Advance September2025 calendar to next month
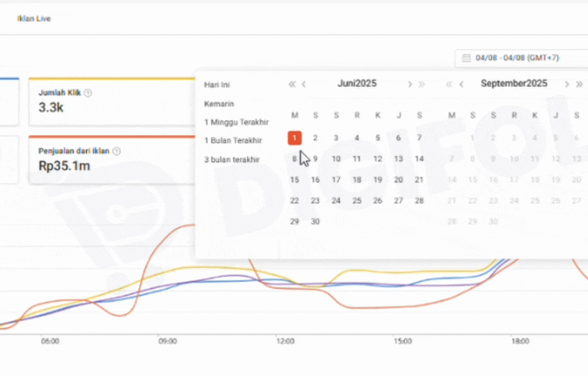The image size is (588, 376). [567, 84]
